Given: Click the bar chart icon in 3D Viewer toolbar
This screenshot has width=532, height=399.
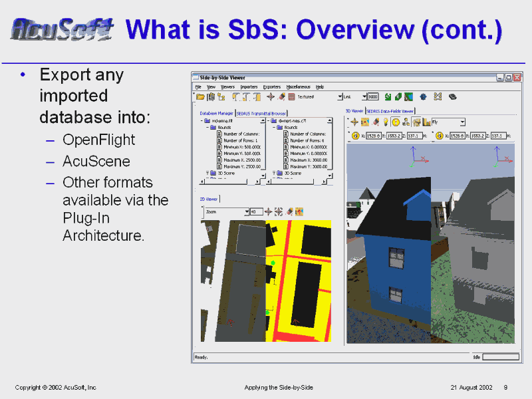Looking at the screenshot, I should 426,122.
